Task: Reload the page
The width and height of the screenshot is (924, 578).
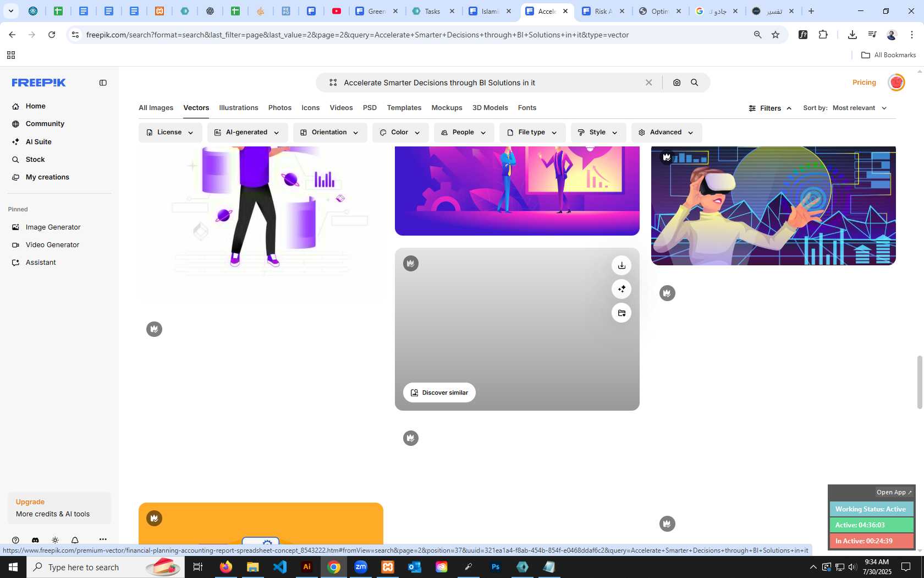Action: pyautogui.click(x=52, y=35)
